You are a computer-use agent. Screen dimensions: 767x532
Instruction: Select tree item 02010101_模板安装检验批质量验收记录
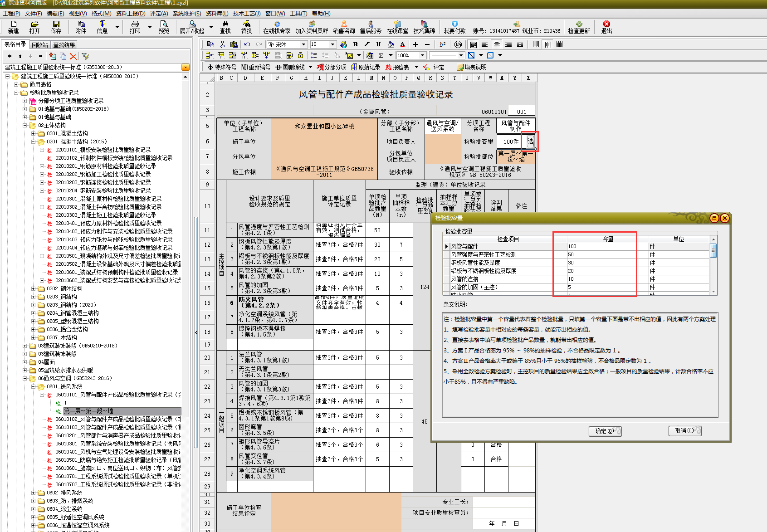click(x=103, y=150)
